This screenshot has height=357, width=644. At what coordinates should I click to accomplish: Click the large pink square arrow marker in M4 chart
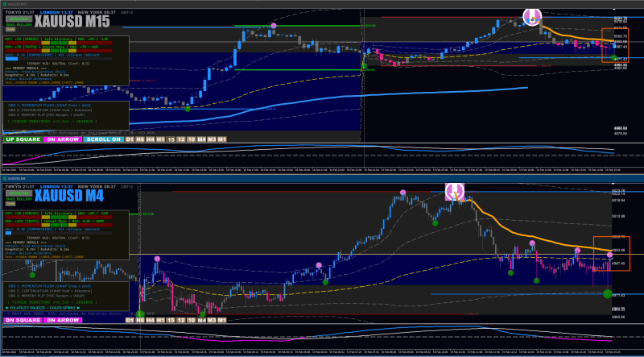coord(455,191)
